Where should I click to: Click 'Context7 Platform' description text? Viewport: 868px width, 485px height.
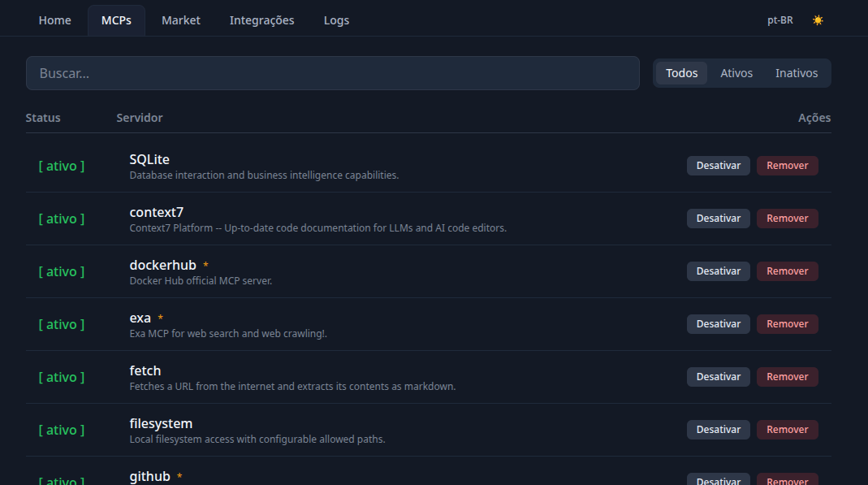(x=318, y=227)
